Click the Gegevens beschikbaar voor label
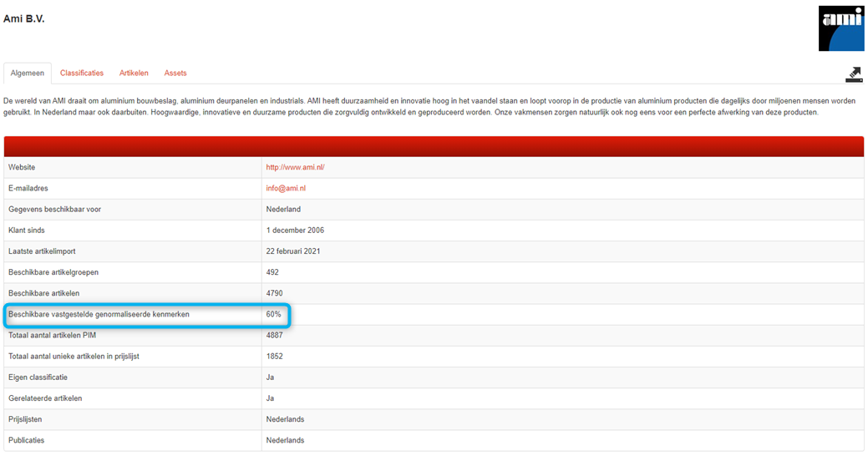Image resolution: width=868 pixels, height=456 pixels. pyautogui.click(x=55, y=209)
